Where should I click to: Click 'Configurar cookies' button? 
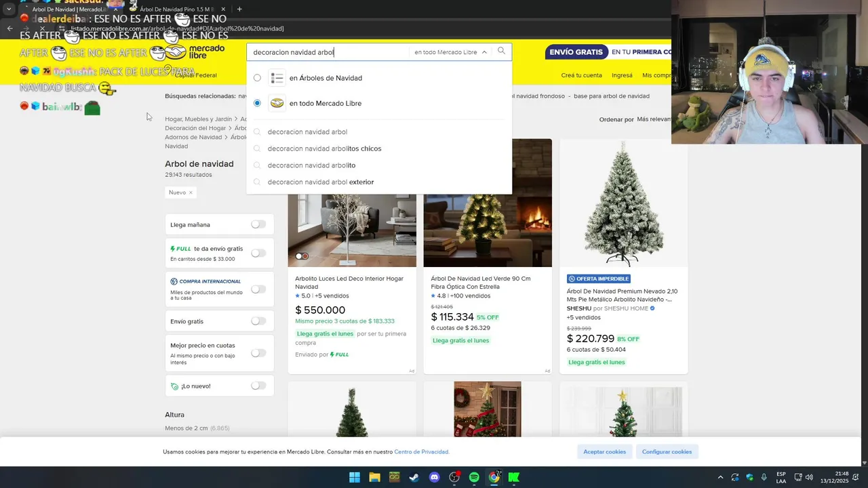[667, 451]
